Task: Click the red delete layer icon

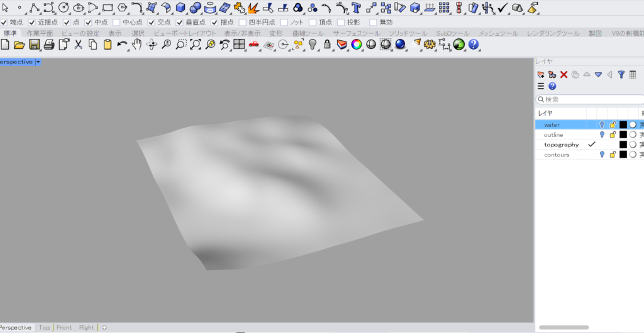Action: click(564, 74)
